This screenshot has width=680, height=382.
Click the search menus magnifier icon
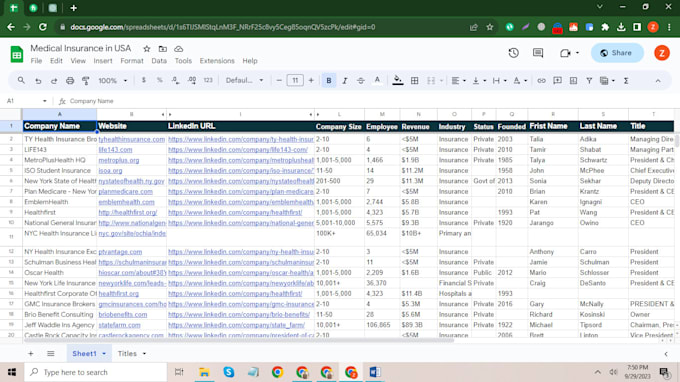[x=21, y=80]
